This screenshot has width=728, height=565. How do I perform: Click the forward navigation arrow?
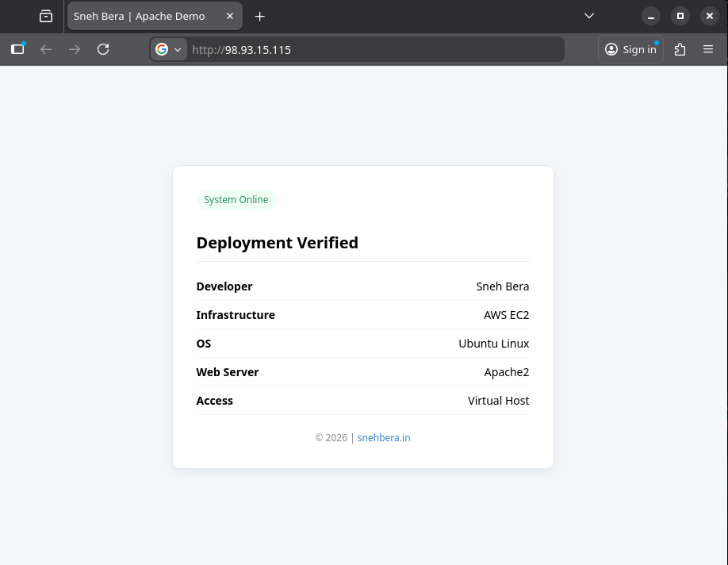pyautogui.click(x=74, y=49)
